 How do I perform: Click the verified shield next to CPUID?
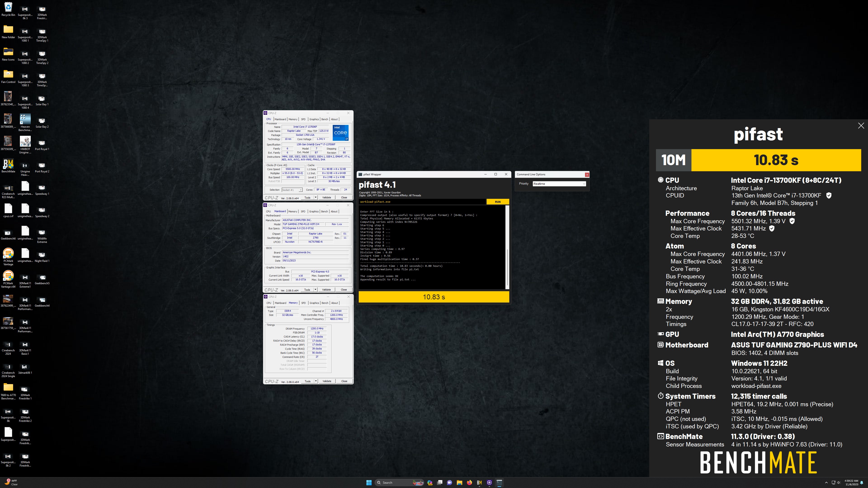(829, 195)
